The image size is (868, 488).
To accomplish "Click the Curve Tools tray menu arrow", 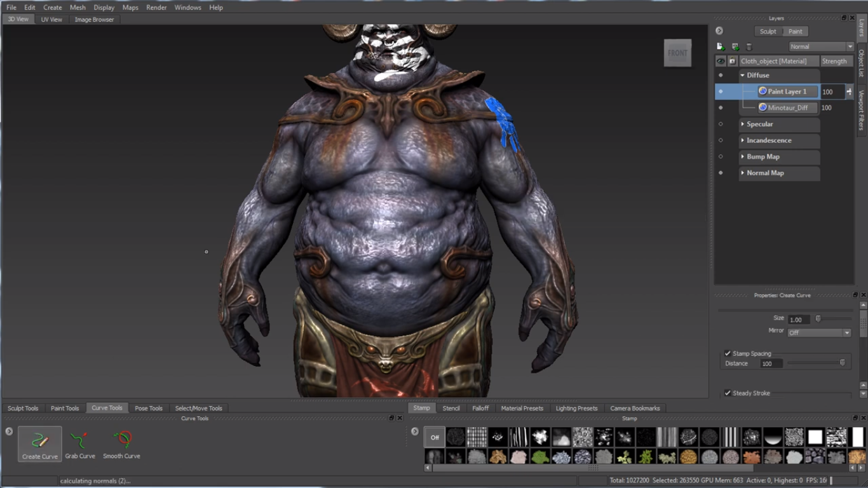I will pos(9,431).
